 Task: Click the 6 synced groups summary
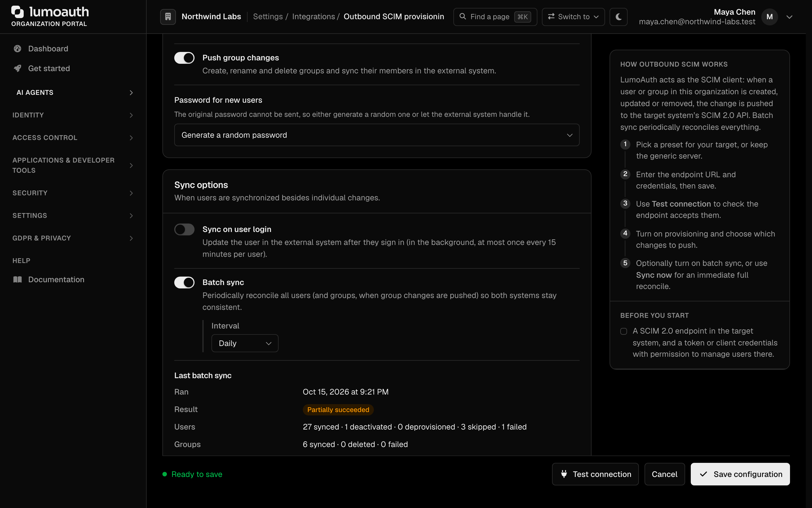pyautogui.click(x=355, y=444)
